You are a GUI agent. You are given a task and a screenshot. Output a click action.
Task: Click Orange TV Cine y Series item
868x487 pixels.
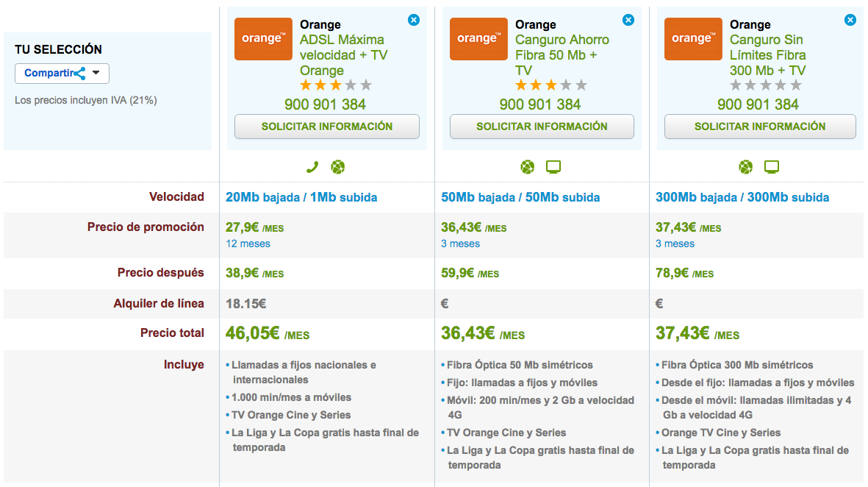[x=721, y=433]
